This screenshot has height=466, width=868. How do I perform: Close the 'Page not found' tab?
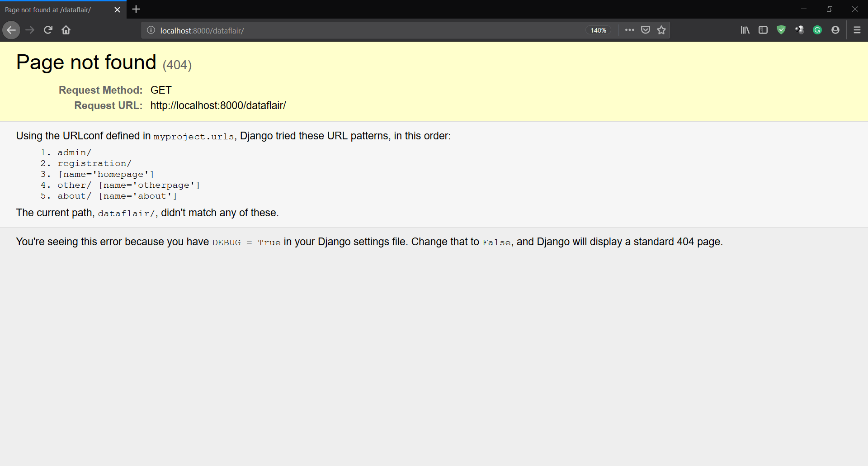117,10
